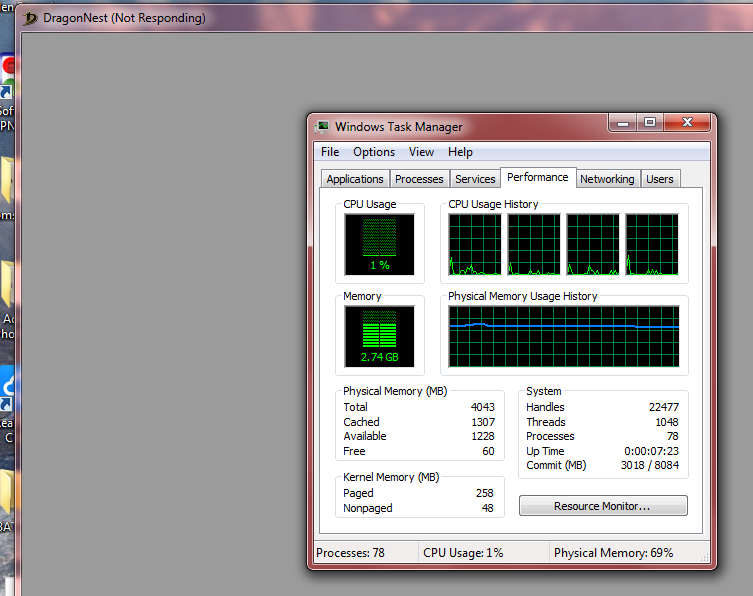Click the Nonpaged kernel memory value 48

(x=487, y=508)
